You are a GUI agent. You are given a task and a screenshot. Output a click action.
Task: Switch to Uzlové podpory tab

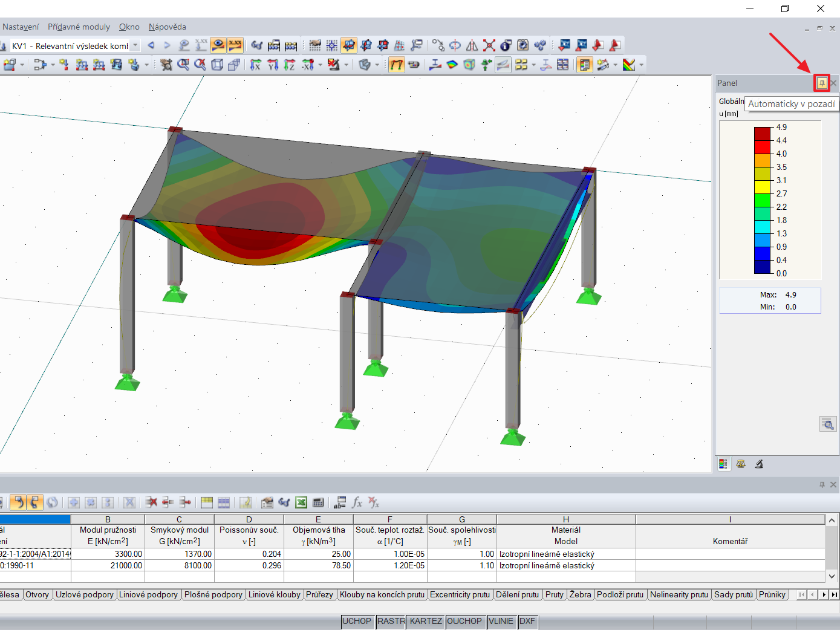tap(85, 594)
